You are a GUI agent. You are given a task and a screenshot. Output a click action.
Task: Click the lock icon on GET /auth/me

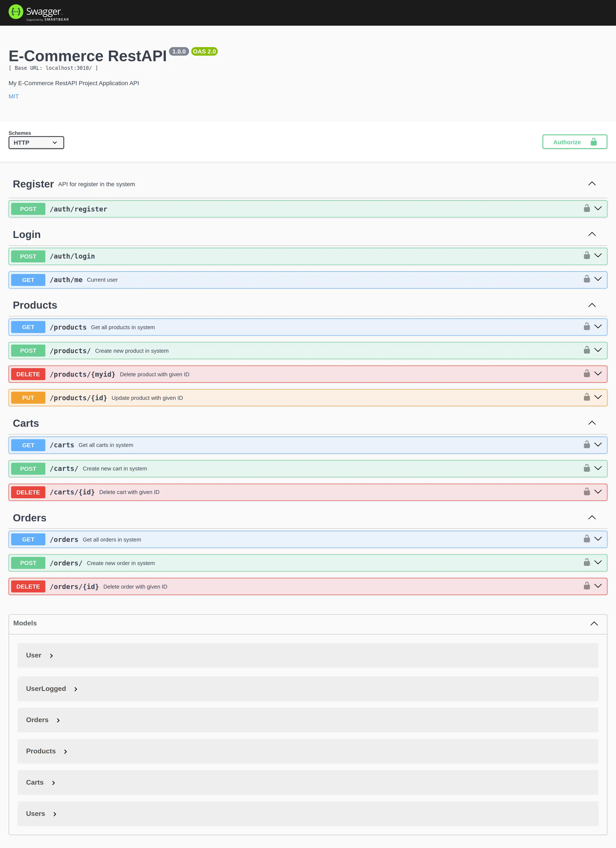pyautogui.click(x=587, y=279)
